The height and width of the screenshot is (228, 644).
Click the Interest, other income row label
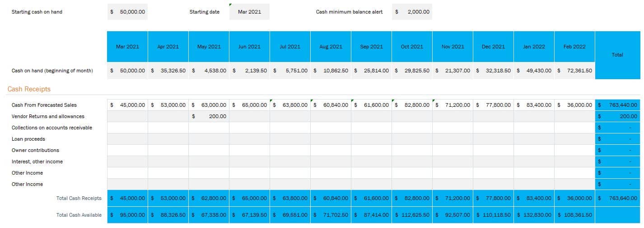(x=37, y=161)
